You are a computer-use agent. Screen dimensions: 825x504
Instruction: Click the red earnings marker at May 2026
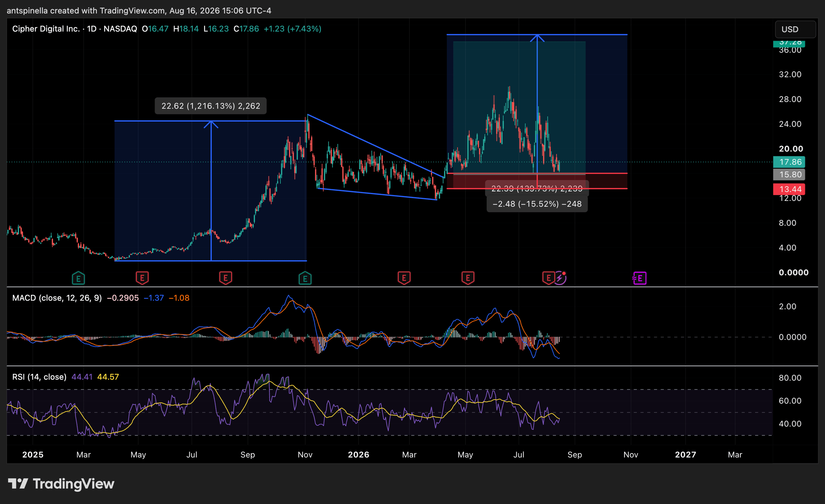[x=468, y=278]
